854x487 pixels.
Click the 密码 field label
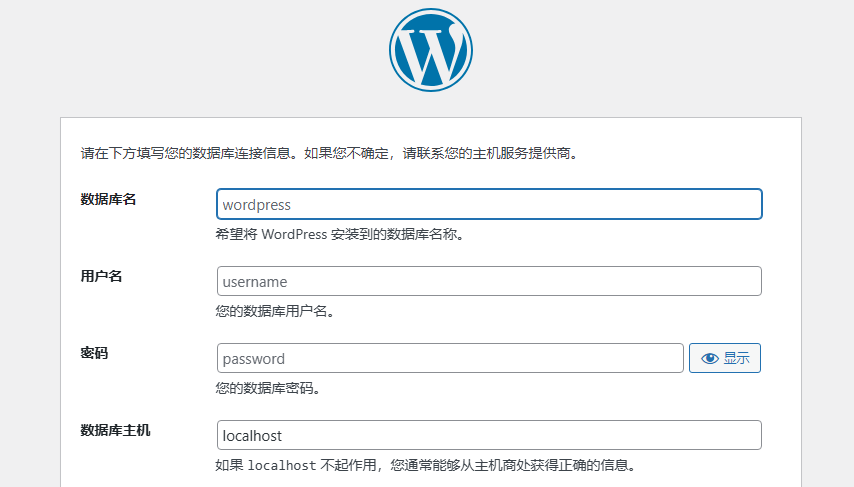click(x=94, y=353)
